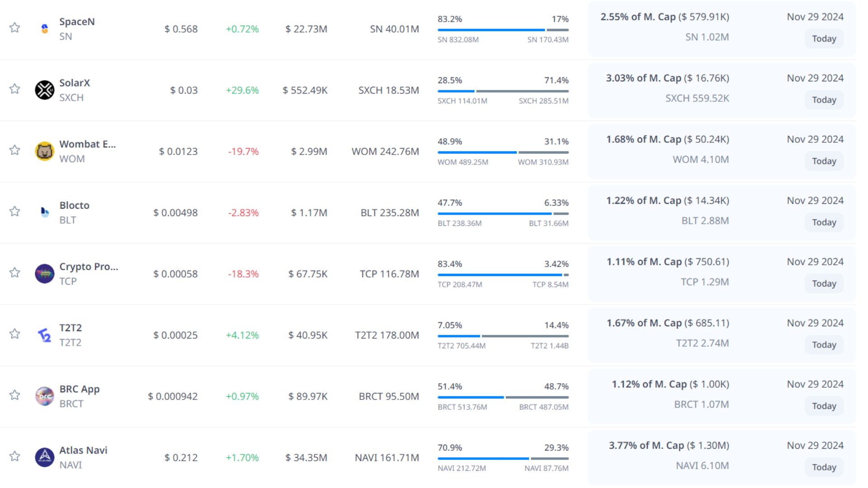The image size is (868, 488).
Task: Click the SpaceN coin logo icon
Action: click(x=44, y=29)
